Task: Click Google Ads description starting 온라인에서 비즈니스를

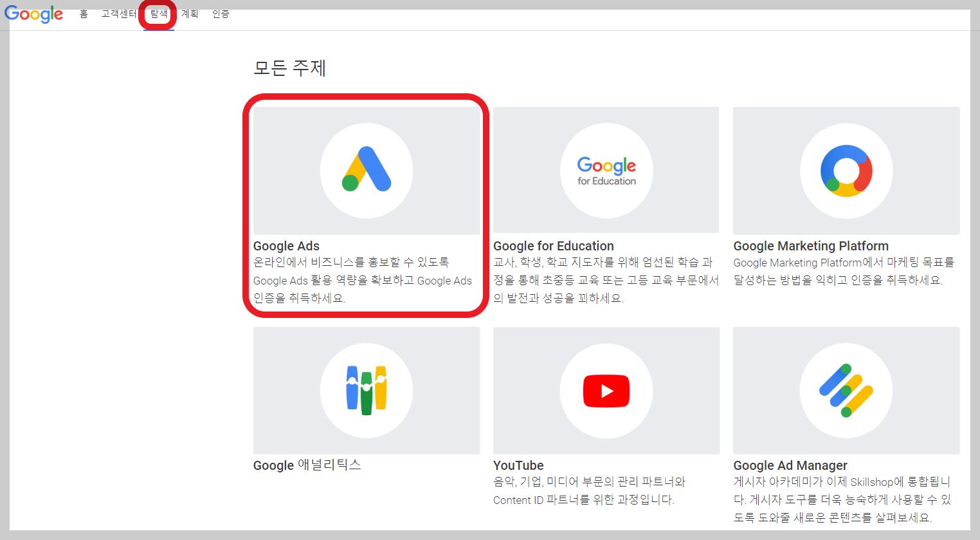Action: tap(363, 280)
